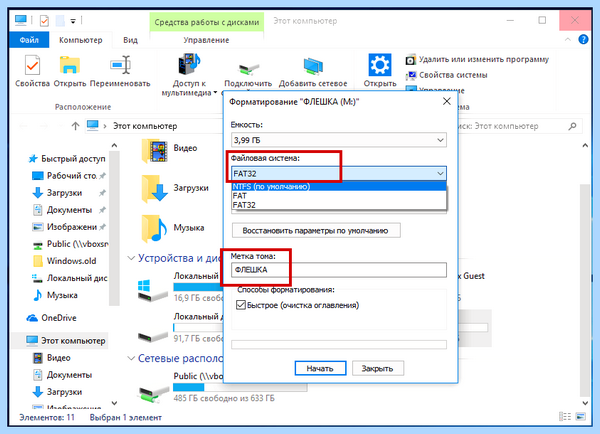Switch to large icons view button
This screenshot has width=600, height=434.
point(580,417)
